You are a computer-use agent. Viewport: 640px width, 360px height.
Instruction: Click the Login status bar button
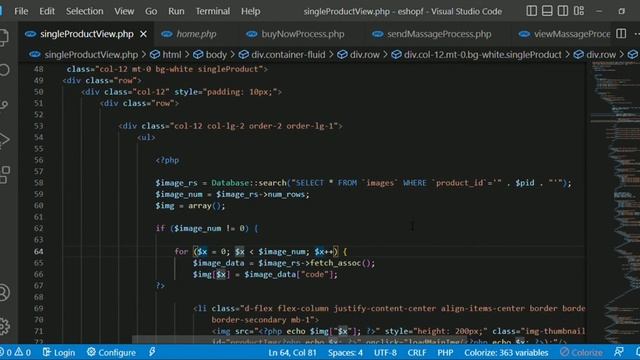click(x=59, y=352)
